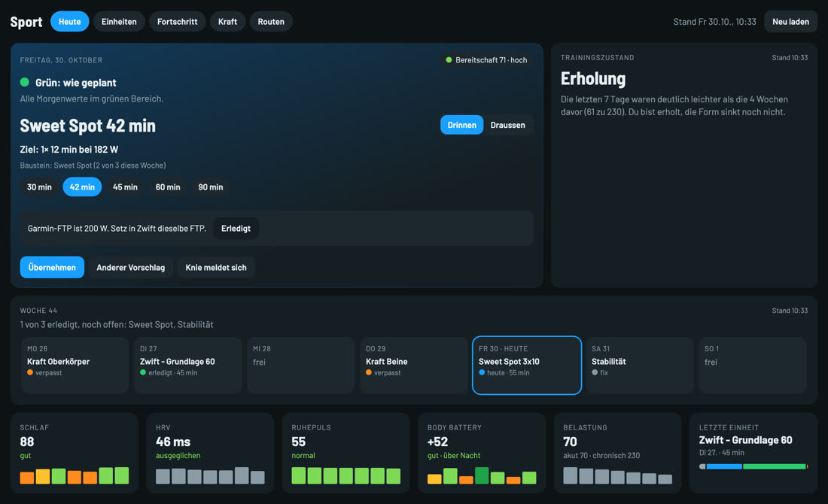Switch workout to Draussen
The image size is (828, 504).
click(x=507, y=125)
